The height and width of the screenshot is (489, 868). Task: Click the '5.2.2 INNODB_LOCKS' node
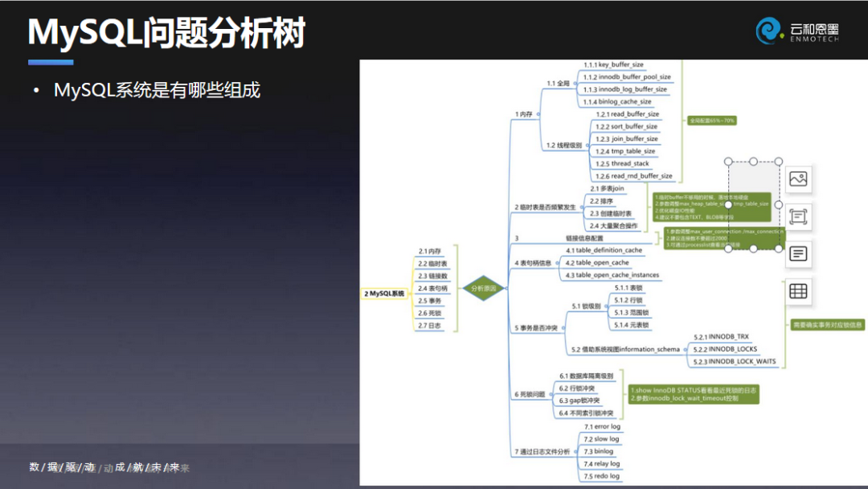[725, 349]
